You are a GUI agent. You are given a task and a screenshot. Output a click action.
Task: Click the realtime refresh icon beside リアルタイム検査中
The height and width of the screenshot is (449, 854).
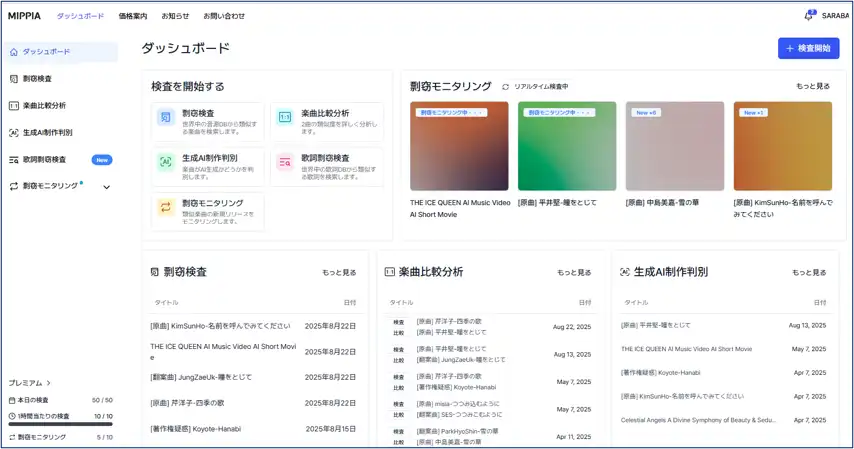coord(505,87)
